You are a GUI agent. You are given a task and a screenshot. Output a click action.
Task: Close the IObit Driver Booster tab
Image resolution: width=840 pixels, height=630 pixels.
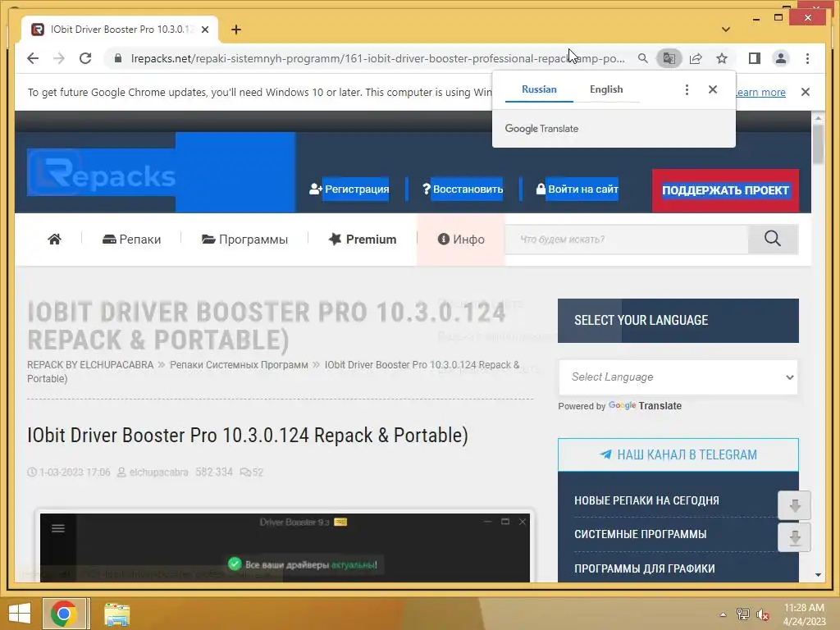point(204,30)
